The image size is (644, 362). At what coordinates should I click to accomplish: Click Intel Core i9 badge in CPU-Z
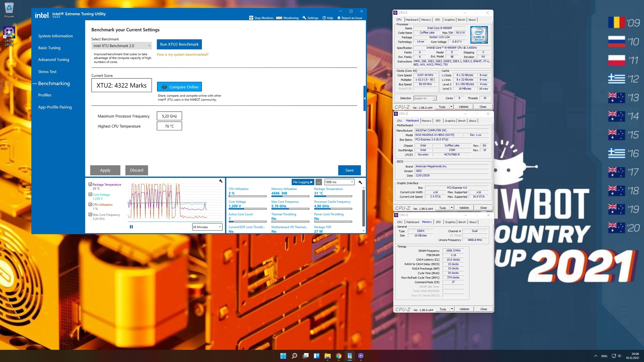(479, 35)
